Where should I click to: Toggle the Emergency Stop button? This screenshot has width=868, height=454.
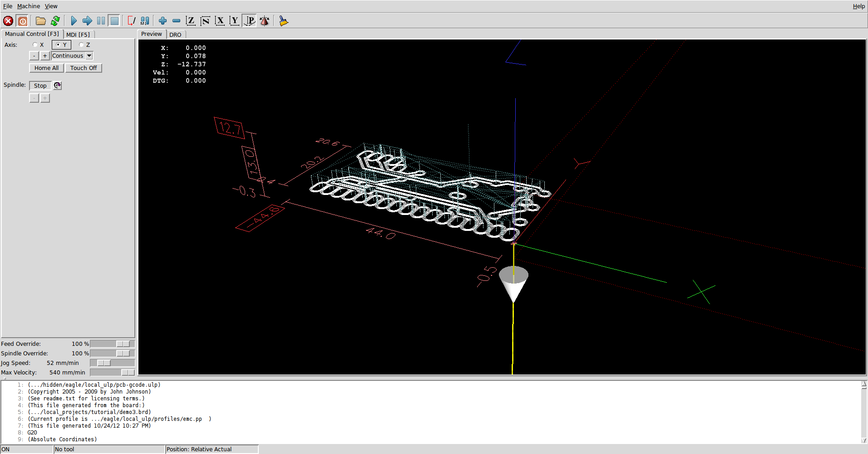pyautogui.click(x=8, y=21)
